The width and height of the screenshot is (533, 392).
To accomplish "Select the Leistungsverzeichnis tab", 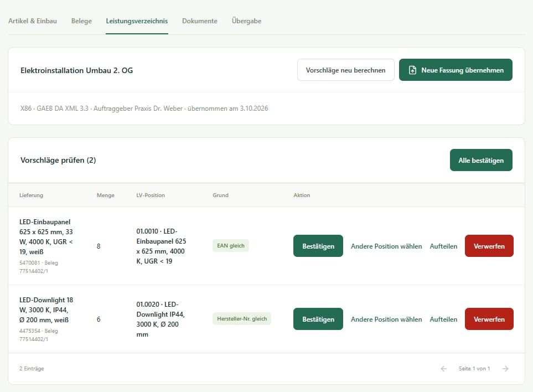I will click(137, 20).
